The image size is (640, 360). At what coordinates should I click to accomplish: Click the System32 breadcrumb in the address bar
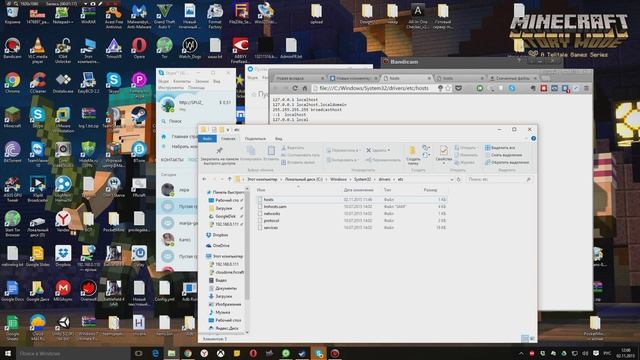(x=362, y=179)
